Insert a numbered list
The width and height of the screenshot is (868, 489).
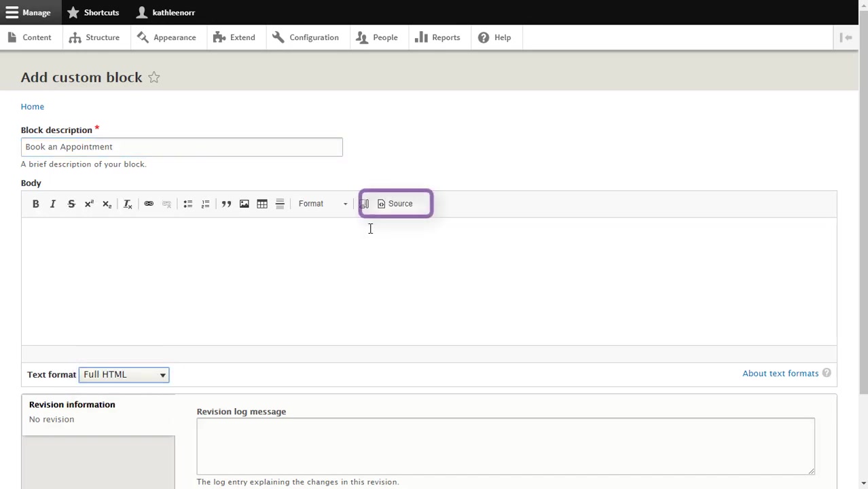206,204
